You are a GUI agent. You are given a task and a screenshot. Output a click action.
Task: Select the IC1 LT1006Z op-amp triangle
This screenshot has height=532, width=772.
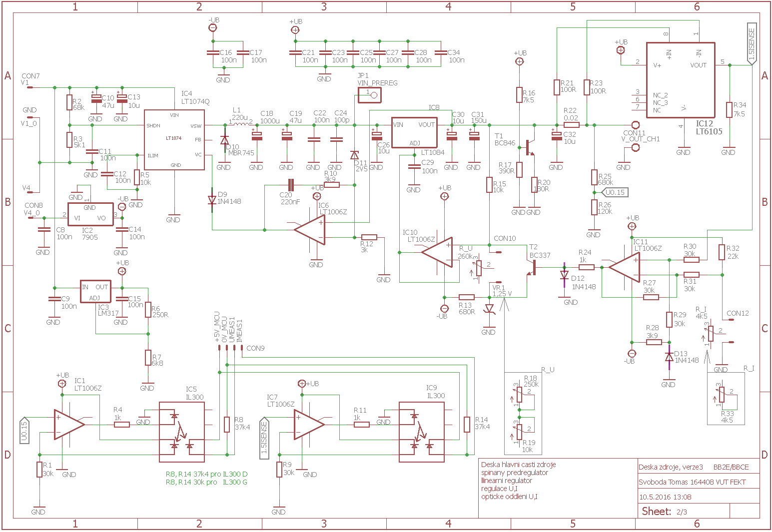coord(68,425)
